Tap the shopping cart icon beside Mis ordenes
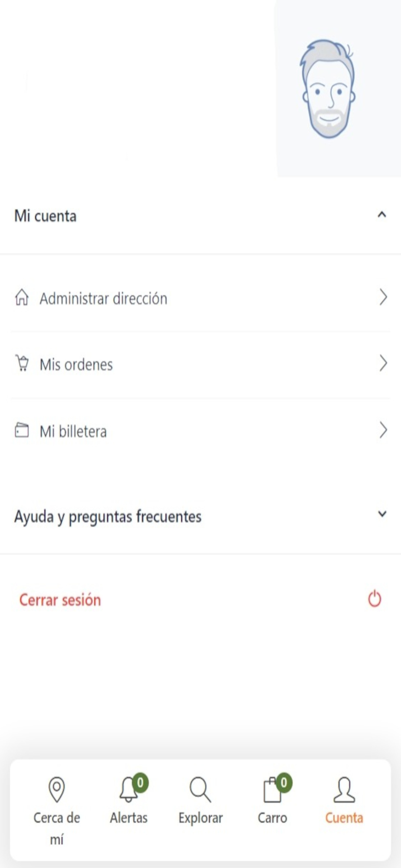The width and height of the screenshot is (401, 868). 22,363
